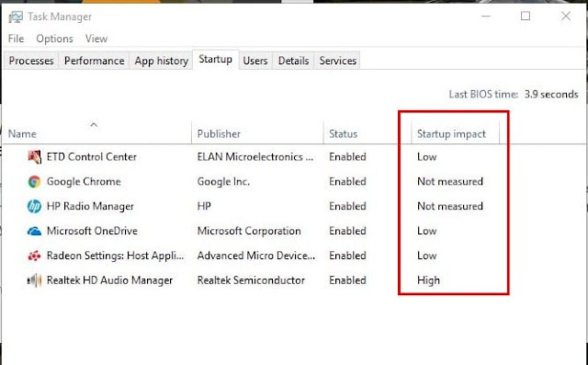Viewport: 588px width, 365px height.
Task: Maximize the Task Manager window
Action: (x=526, y=17)
